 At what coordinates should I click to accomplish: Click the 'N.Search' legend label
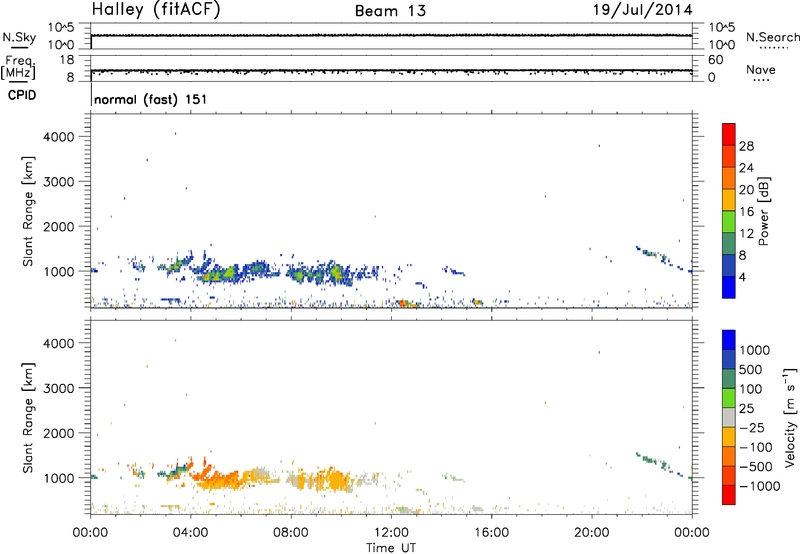point(772,37)
